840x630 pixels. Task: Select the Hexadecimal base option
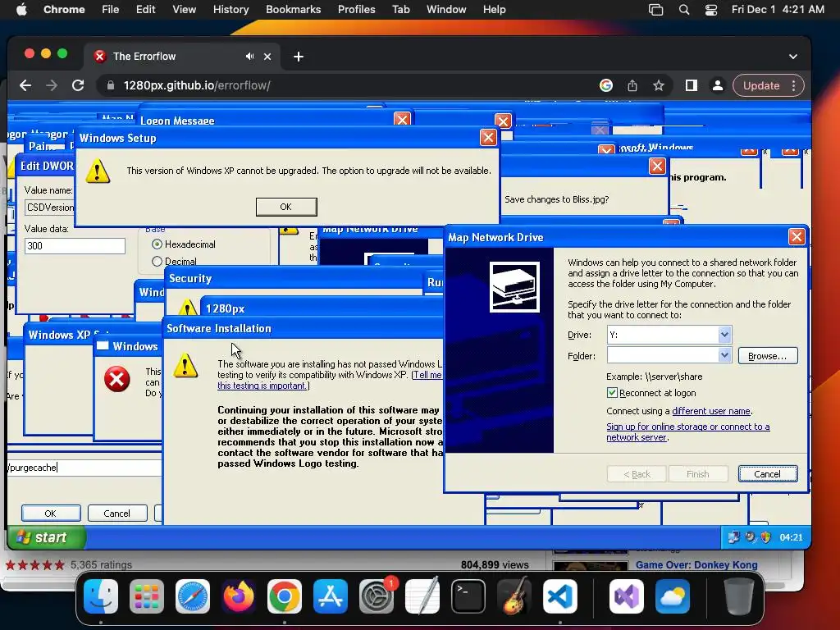157,244
